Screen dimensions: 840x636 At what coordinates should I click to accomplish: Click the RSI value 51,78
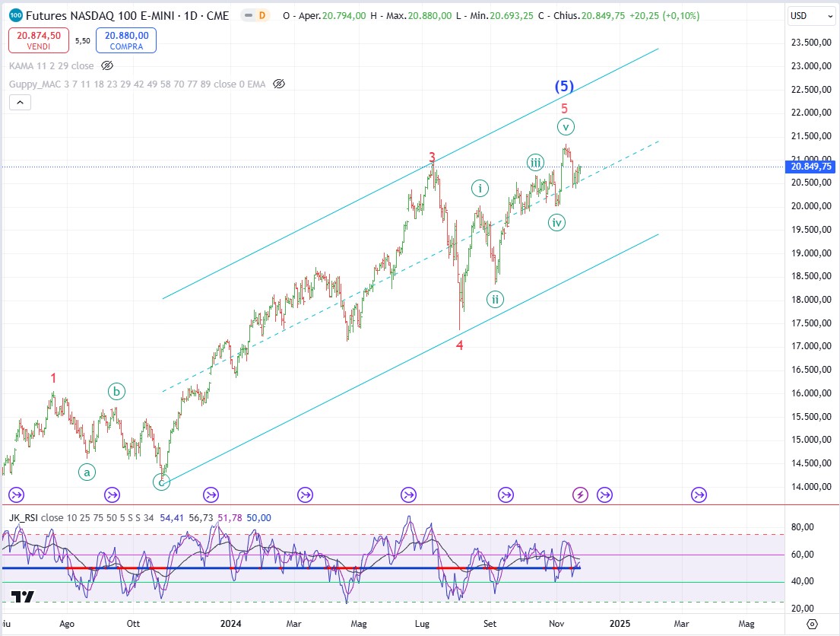coord(230,518)
